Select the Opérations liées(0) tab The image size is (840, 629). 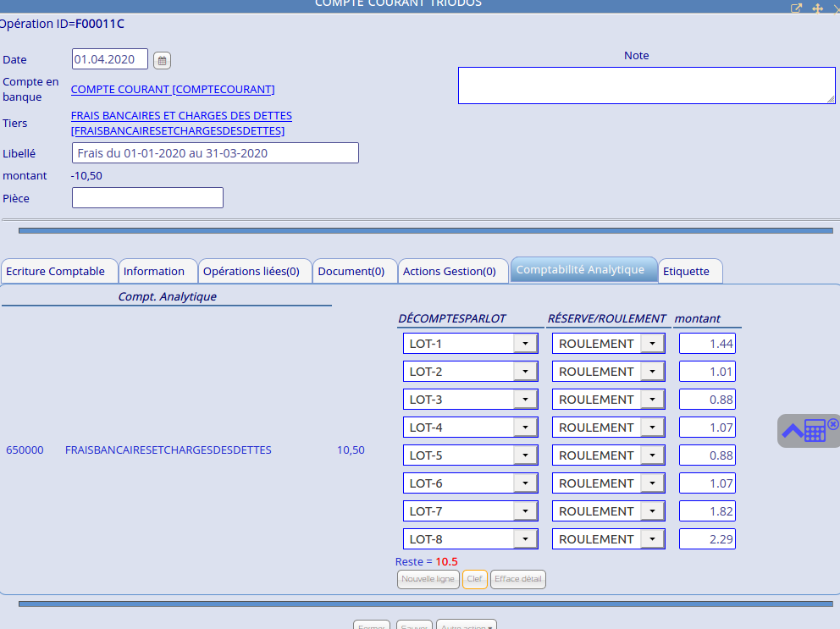251,272
